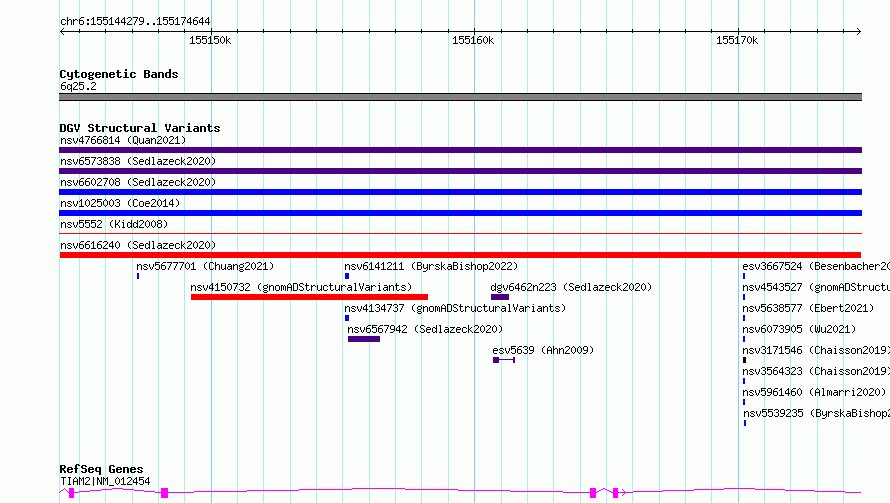890x503 pixels.
Task: Click the second magenta TIAM2 exon near 155148k
Action: [165, 493]
